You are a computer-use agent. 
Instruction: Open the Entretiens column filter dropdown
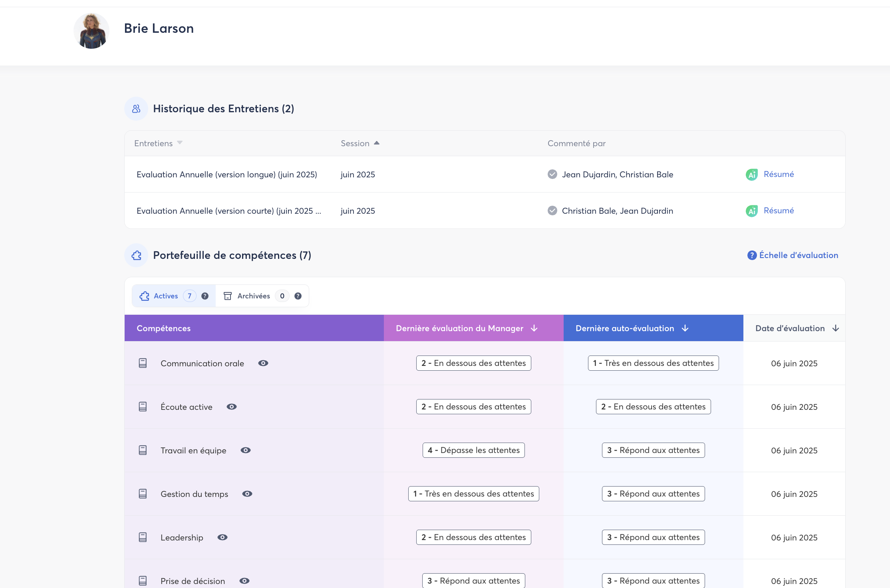[180, 143]
